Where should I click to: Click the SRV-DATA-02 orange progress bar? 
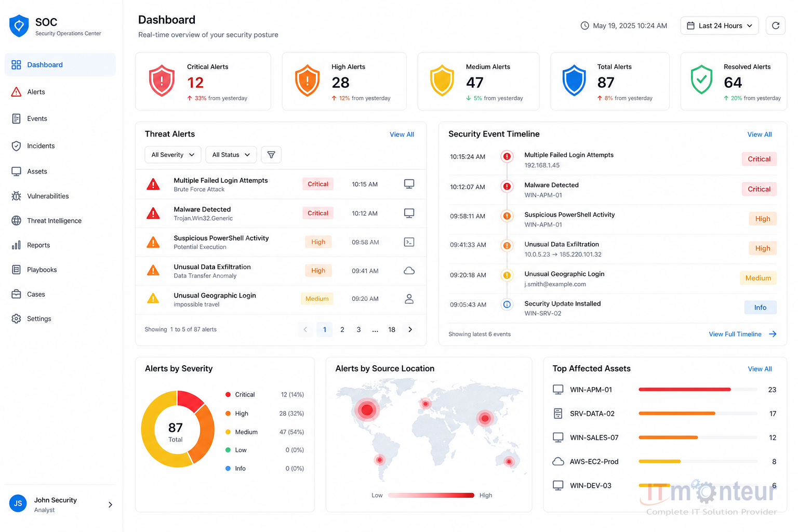[x=676, y=414]
